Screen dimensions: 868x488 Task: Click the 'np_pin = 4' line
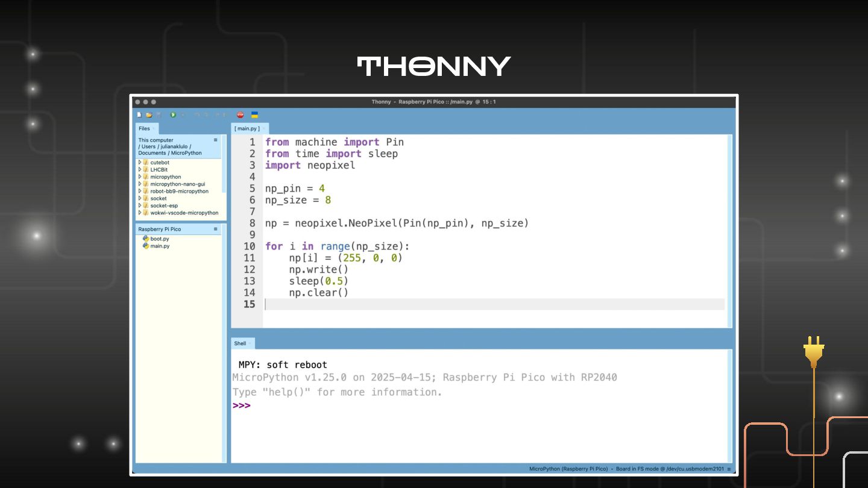pos(295,189)
